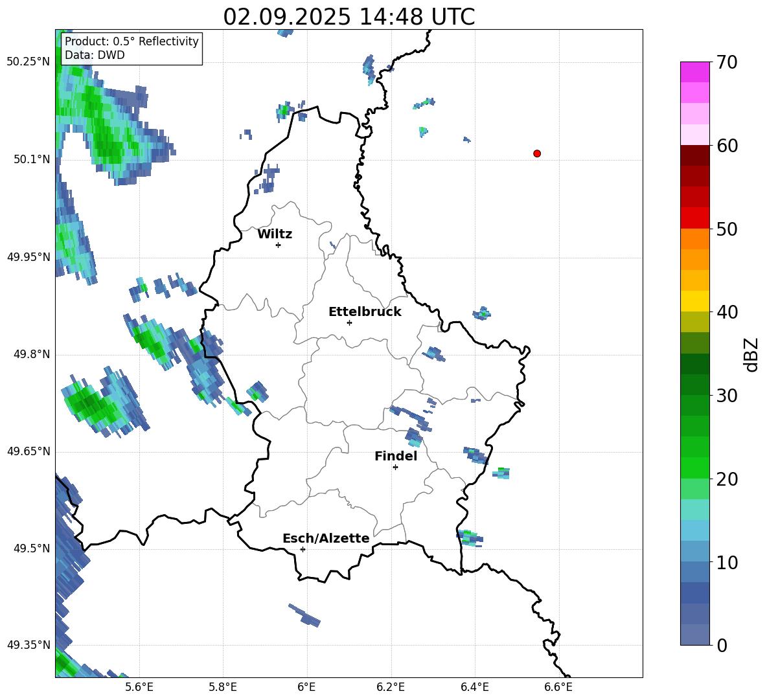
Task: Click the cross marker below Findel
Action: (x=395, y=468)
